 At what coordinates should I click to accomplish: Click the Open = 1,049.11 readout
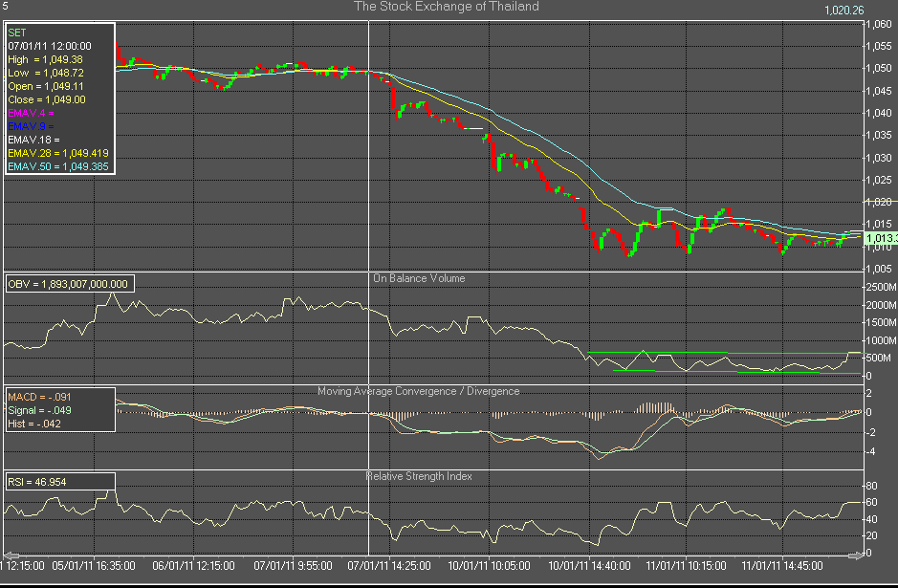(x=46, y=86)
